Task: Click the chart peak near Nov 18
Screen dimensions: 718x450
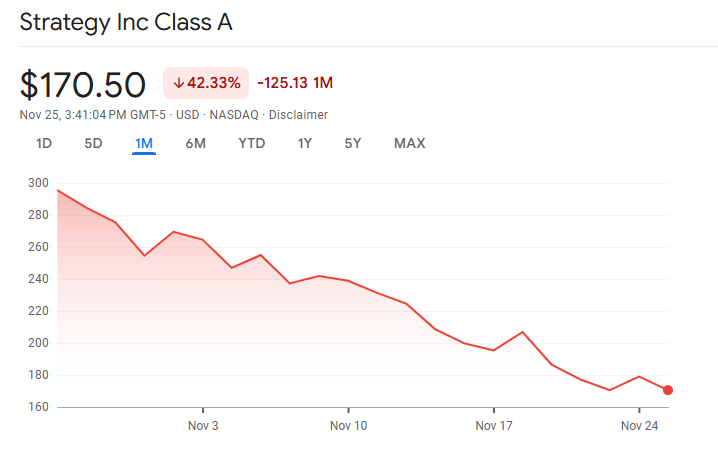Action: click(x=523, y=331)
